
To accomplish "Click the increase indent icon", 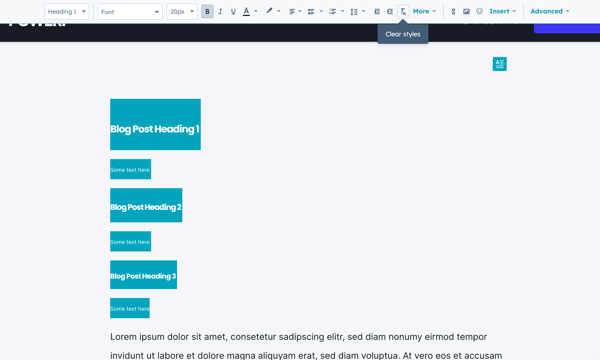I will pos(390,11).
